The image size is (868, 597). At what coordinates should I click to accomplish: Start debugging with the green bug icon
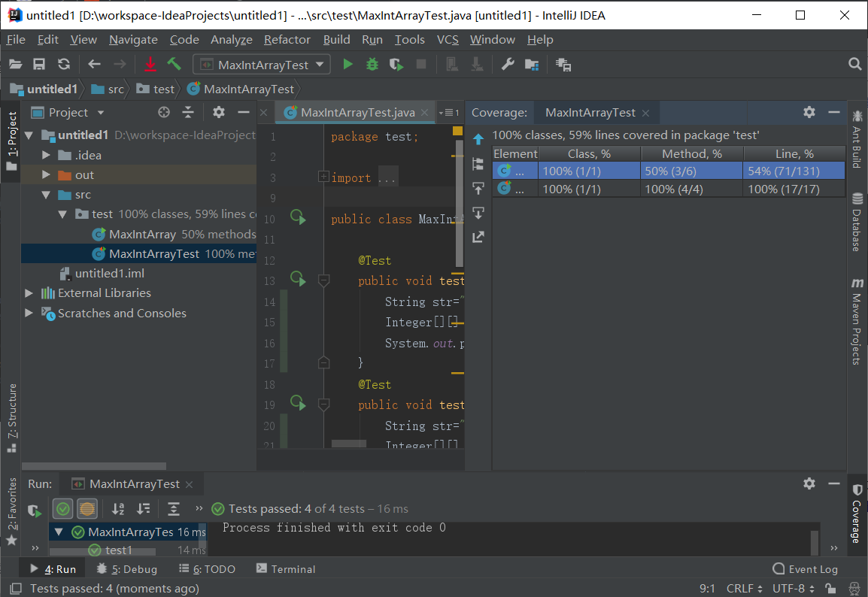coord(372,65)
